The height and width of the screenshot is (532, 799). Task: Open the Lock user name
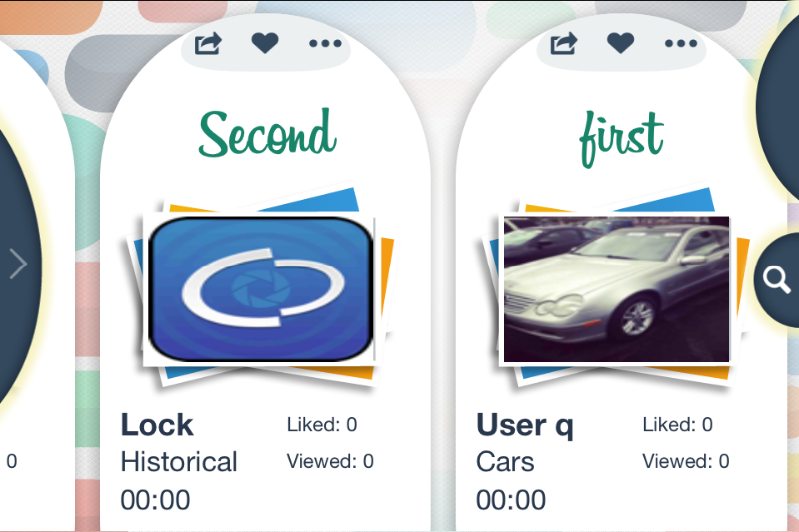tap(157, 424)
